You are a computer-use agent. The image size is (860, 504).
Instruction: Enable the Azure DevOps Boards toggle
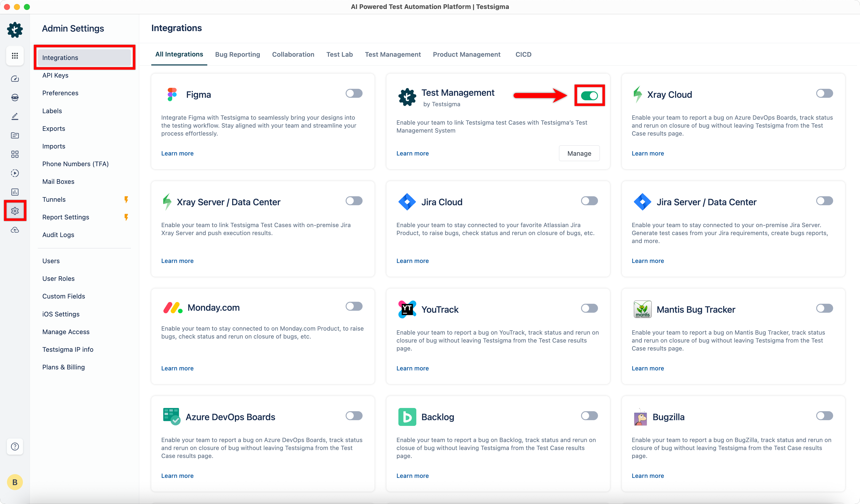coord(354,416)
